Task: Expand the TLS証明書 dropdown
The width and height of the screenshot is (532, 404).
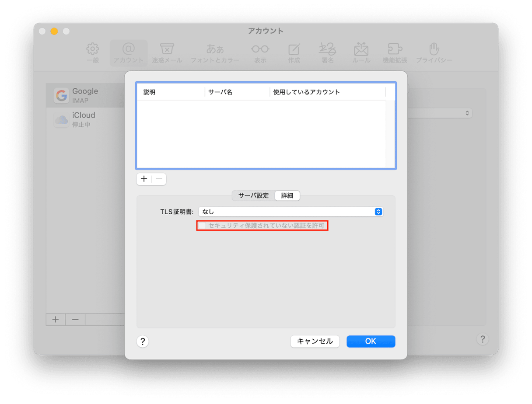Action: coord(290,212)
